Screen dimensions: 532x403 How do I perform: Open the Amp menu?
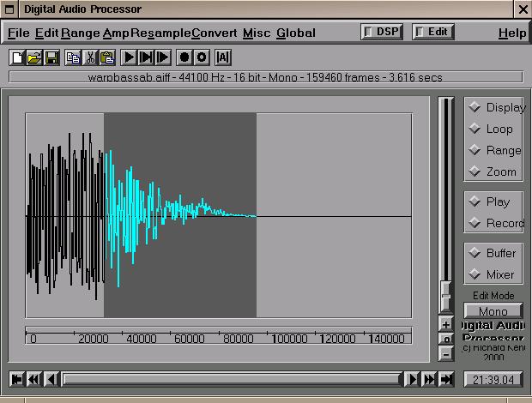tap(116, 33)
